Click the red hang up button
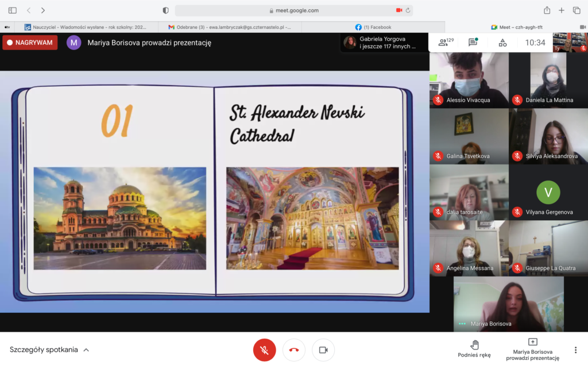 [294, 350]
